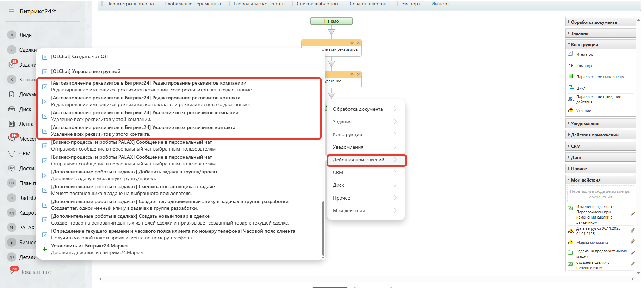Remove the 'удаление' activity with its X

[x=358, y=74]
